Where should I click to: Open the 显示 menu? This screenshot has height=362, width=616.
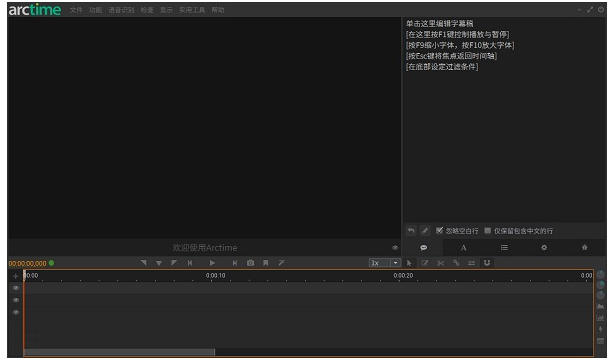(166, 10)
